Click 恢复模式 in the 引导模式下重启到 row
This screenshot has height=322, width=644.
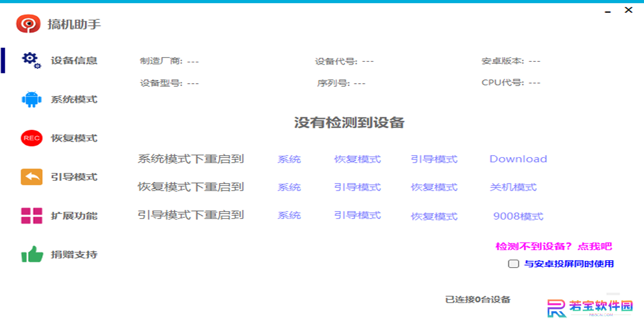434,216
